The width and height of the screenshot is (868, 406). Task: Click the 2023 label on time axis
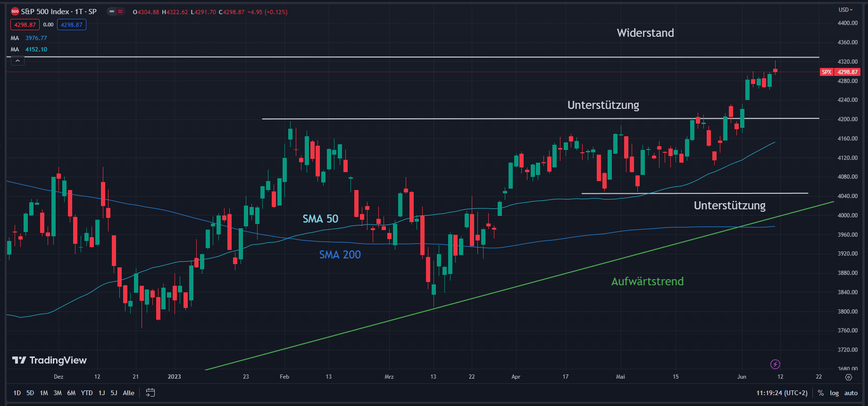point(175,377)
